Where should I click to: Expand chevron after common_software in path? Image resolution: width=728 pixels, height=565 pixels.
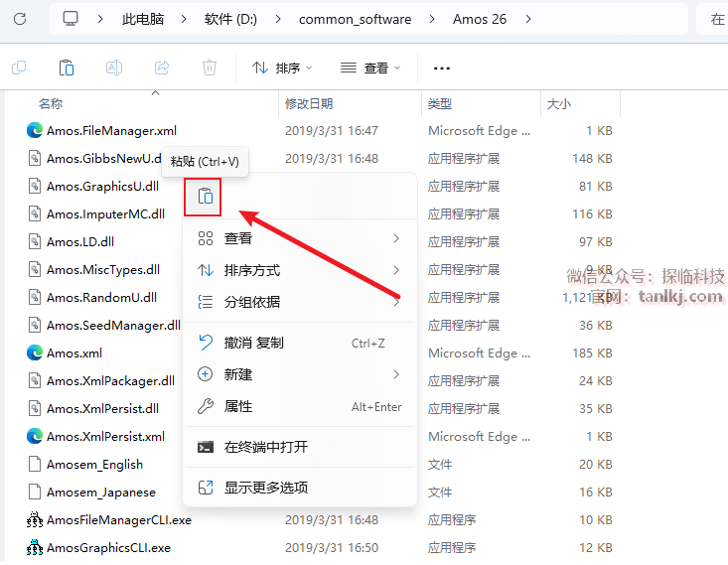tap(432, 19)
